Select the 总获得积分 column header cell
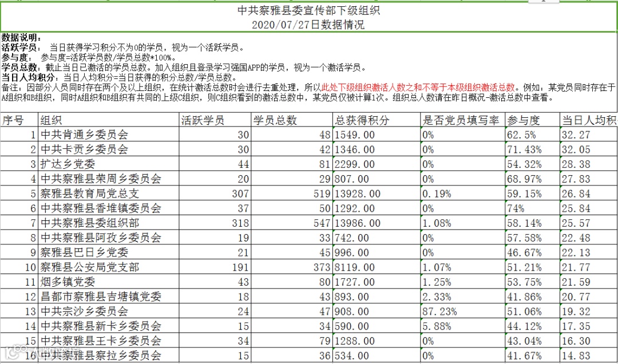The image size is (618, 364). point(377,120)
